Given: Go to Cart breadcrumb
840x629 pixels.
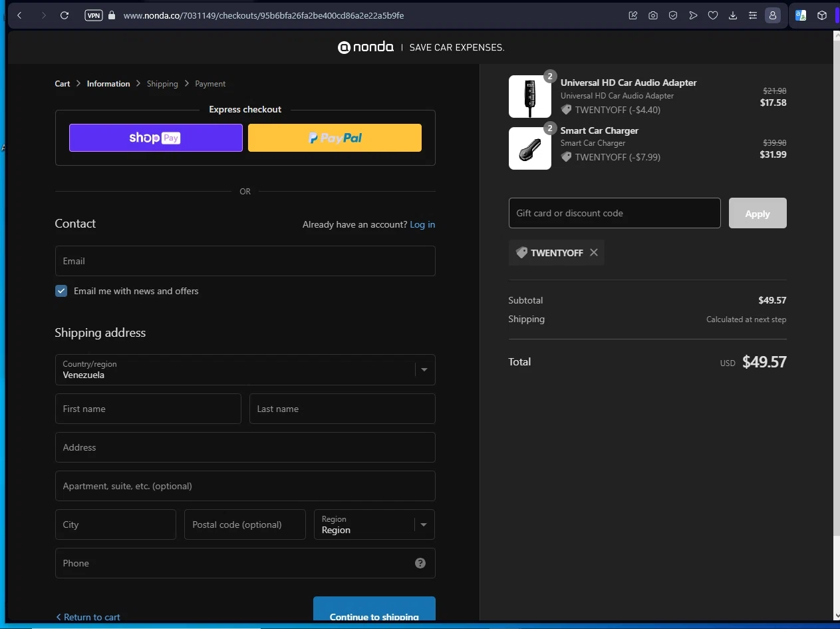Looking at the screenshot, I should (63, 84).
